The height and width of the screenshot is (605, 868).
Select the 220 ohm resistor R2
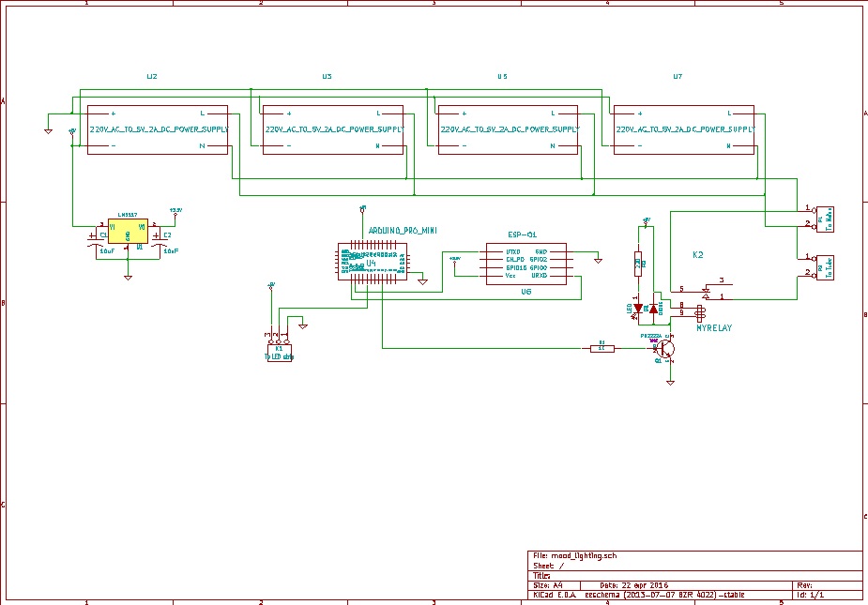pyautogui.click(x=637, y=264)
